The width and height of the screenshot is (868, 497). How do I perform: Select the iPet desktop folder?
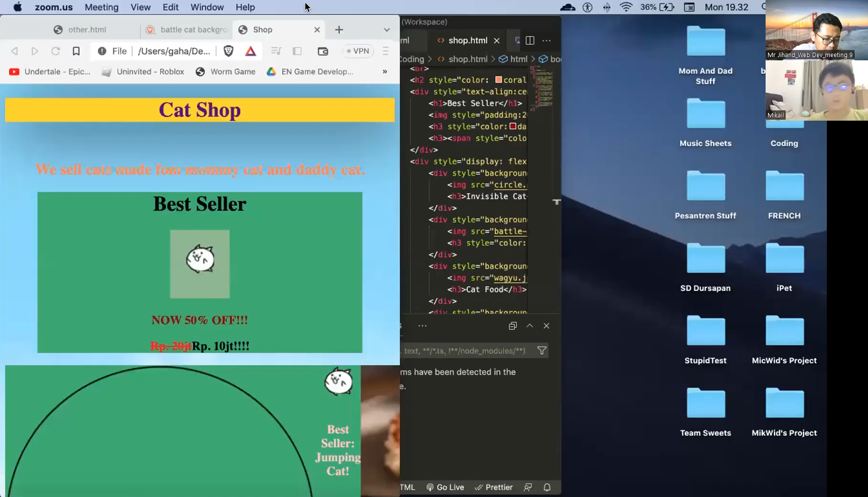pyautogui.click(x=784, y=267)
